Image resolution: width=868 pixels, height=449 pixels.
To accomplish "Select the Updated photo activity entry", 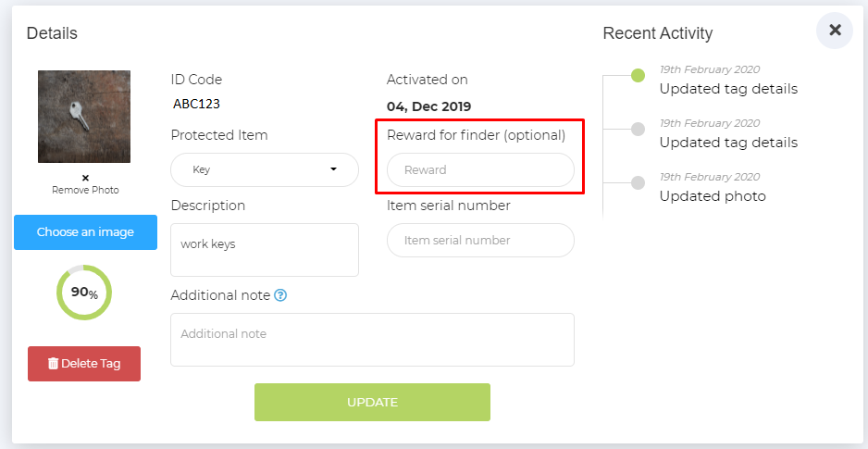I will coord(713,195).
